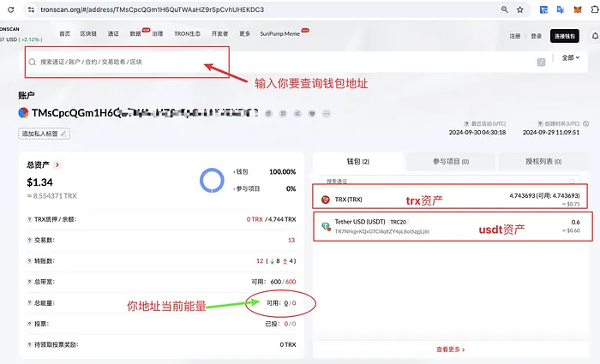The width and height of the screenshot is (600, 364).
Task: Reload the page with the browser refresh icon
Action: (x=10, y=9)
